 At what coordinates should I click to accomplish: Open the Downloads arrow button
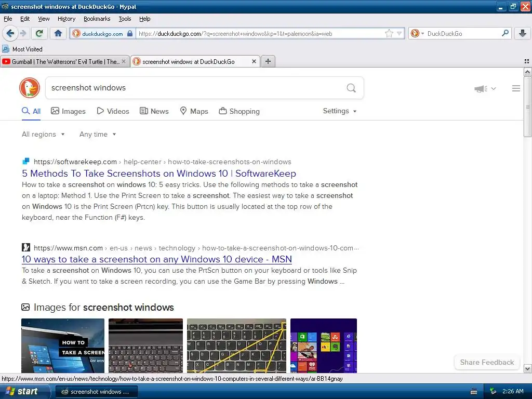(523, 33)
